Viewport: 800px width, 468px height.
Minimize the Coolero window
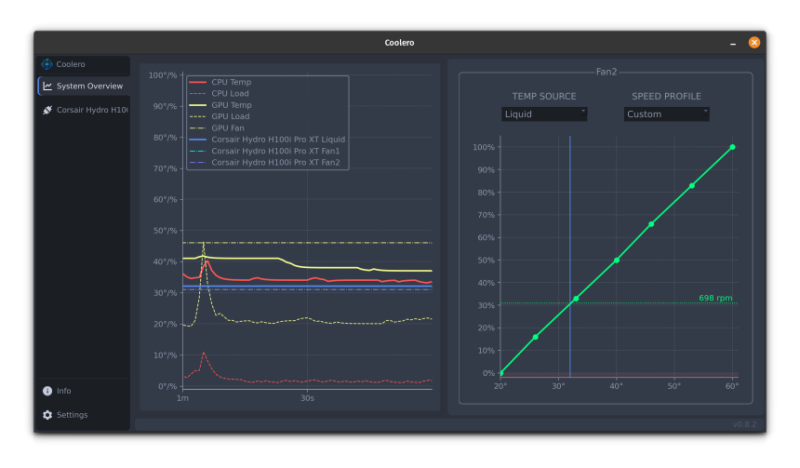point(733,44)
